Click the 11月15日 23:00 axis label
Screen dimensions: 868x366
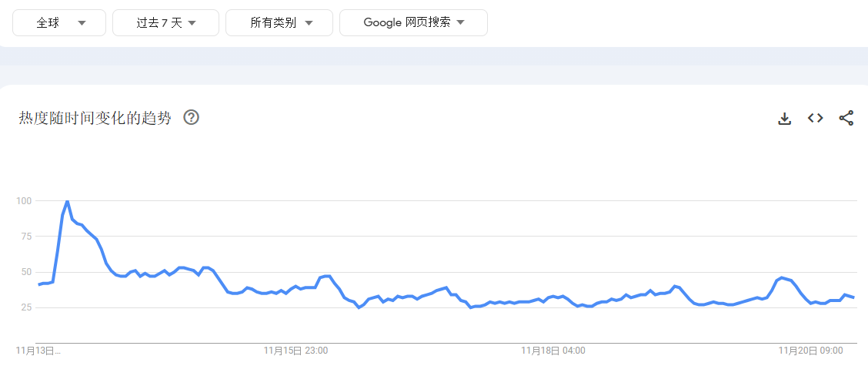tap(295, 351)
